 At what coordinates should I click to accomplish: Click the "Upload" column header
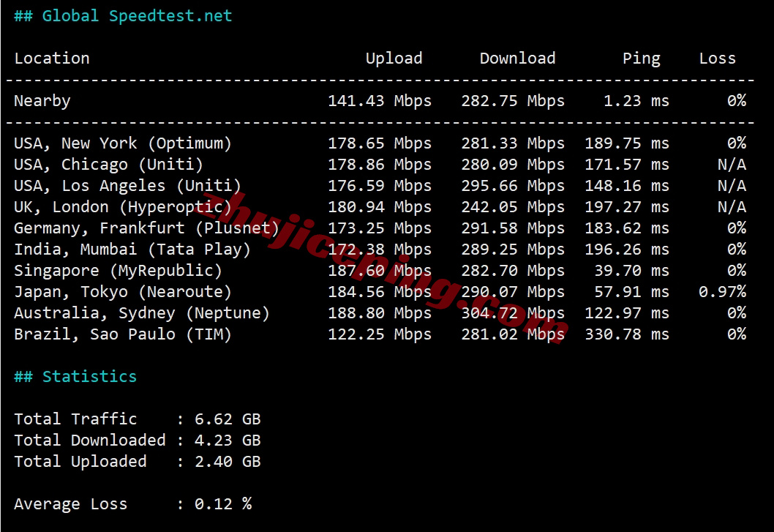pyautogui.click(x=394, y=58)
